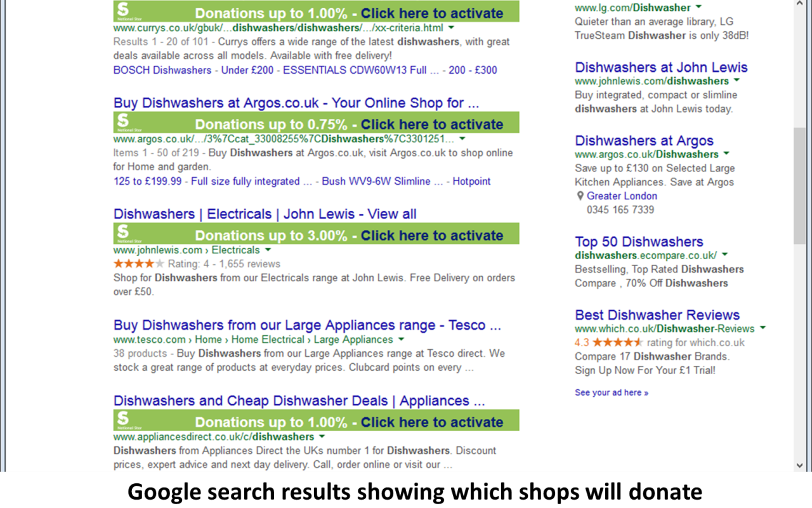Activate 3.00% donation for John Lewis

click(432, 236)
